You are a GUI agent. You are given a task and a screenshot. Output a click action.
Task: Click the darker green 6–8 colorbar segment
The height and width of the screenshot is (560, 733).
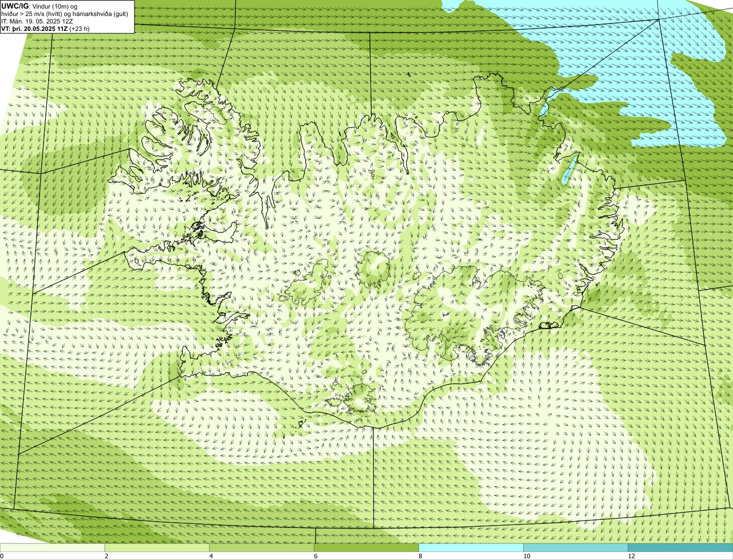pyautogui.click(x=367, y=548)
